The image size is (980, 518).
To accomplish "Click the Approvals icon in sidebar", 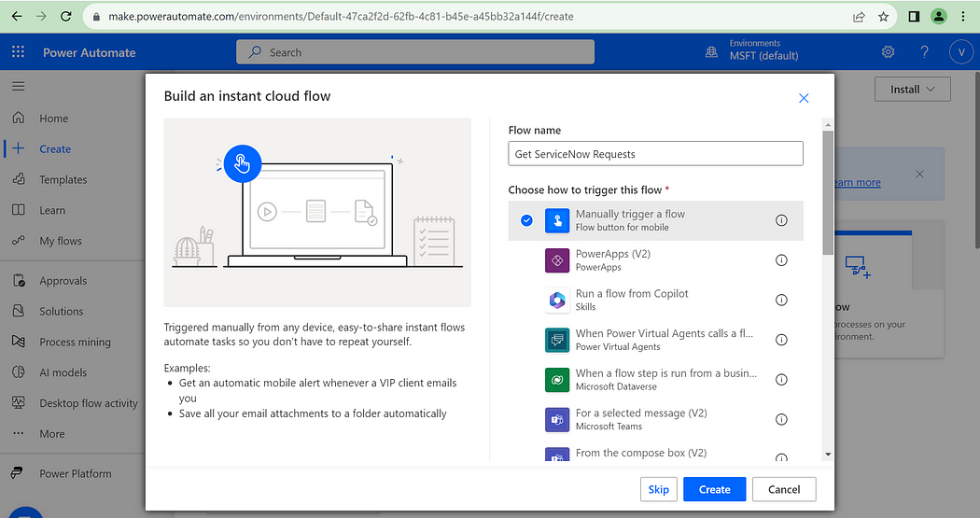I will click(19, 281).
